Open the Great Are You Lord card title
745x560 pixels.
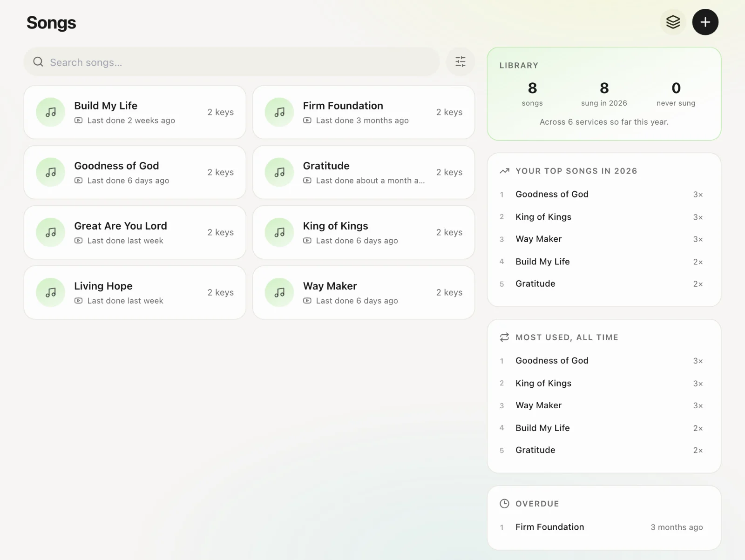[x=121, y=226]
